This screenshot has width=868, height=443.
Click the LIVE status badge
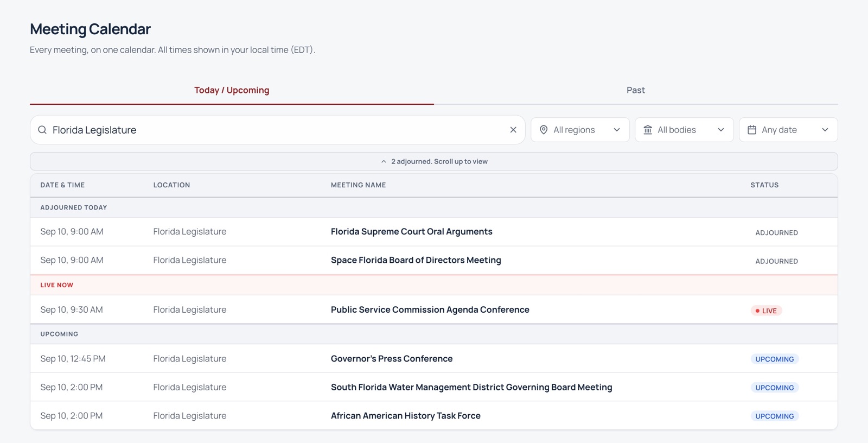766,311
